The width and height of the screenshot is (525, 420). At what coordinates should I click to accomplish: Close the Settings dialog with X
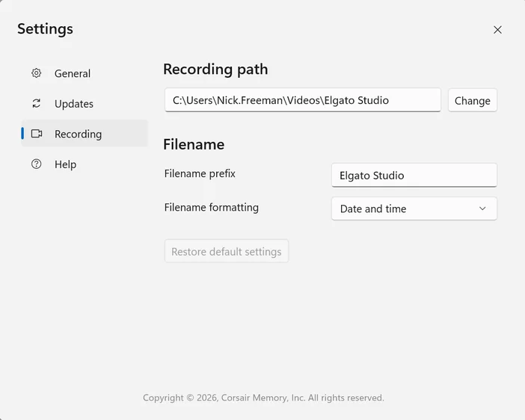tap(497, 30)
